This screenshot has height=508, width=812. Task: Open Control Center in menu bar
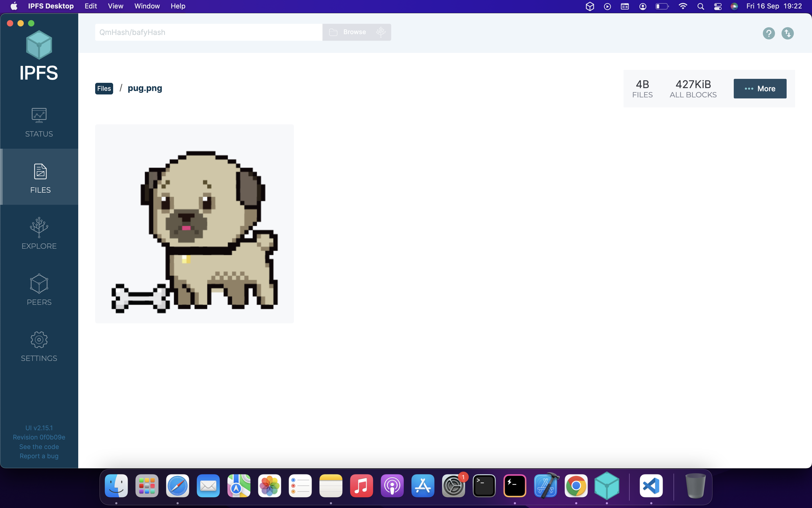(718, 6)
